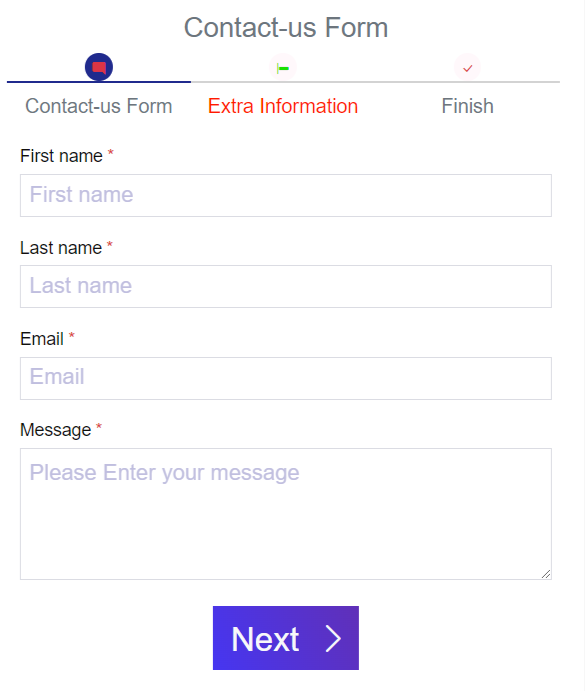Click the large Contact-us Form page heading

286,27
